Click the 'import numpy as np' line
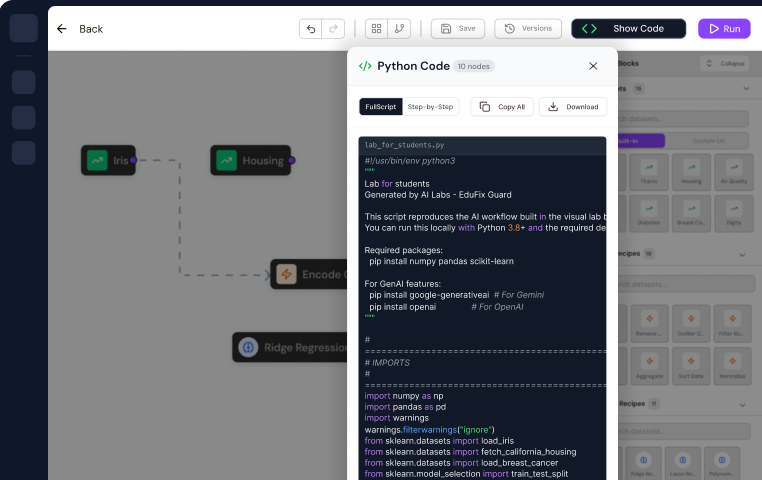 [404, 396]
